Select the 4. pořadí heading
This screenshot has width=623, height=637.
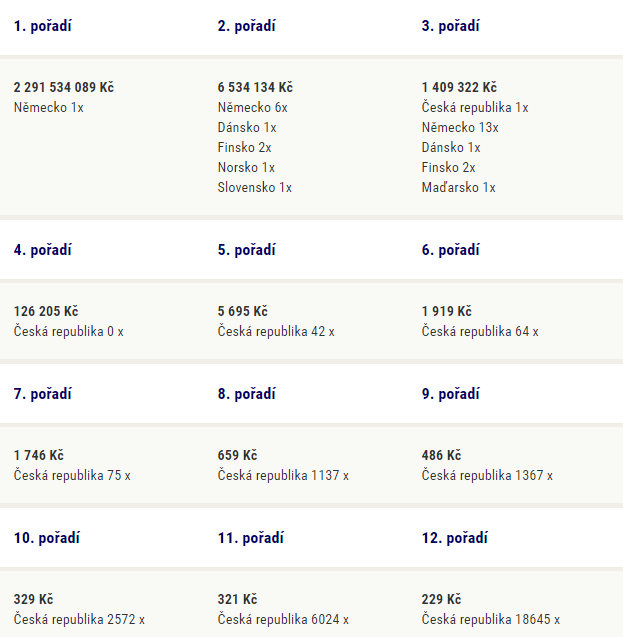tap(43, 250)
